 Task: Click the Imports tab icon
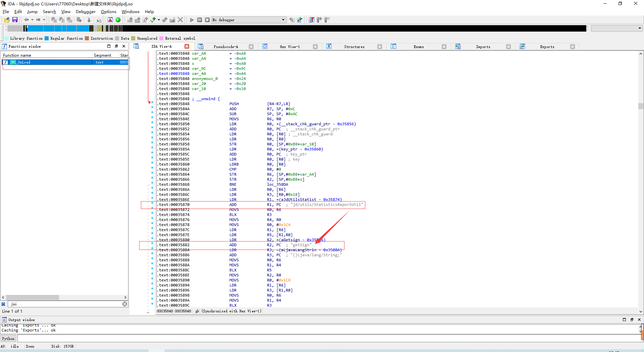(458, 46)
